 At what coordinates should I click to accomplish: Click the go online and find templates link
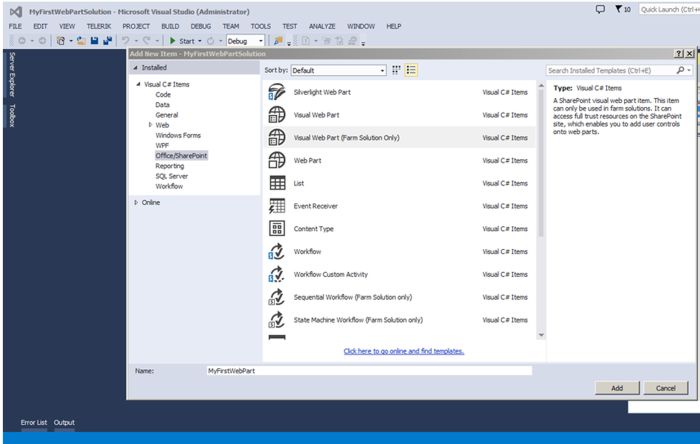(403, 351)
